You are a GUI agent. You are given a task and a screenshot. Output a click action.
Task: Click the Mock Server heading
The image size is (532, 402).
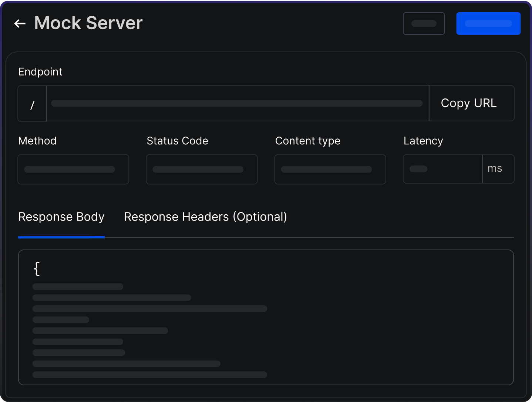[x=88, y=23]
